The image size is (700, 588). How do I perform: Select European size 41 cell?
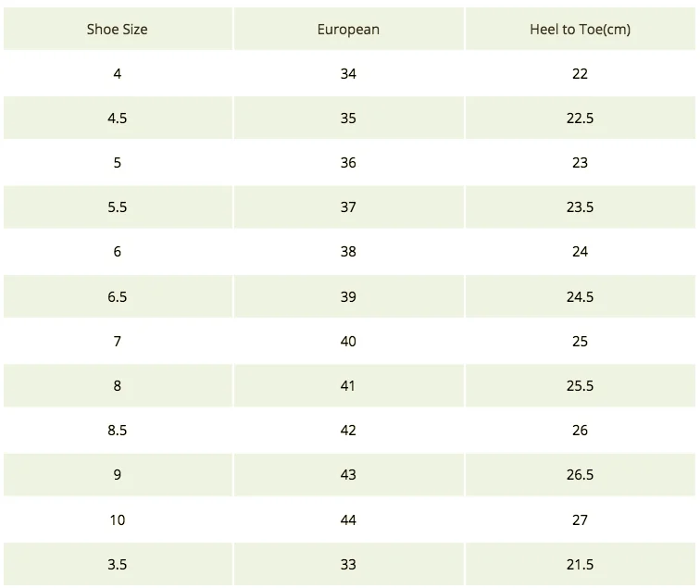tap(349, 386)
